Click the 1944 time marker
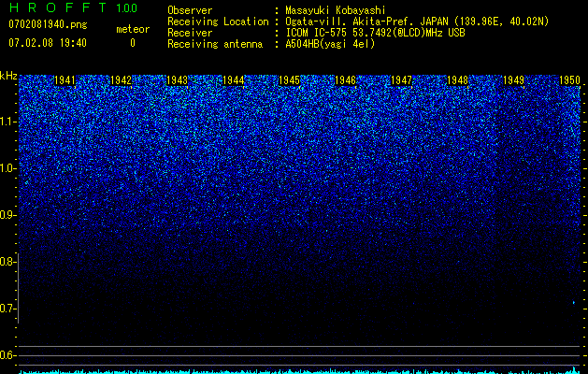588x374 pixels. coord(234,80)
